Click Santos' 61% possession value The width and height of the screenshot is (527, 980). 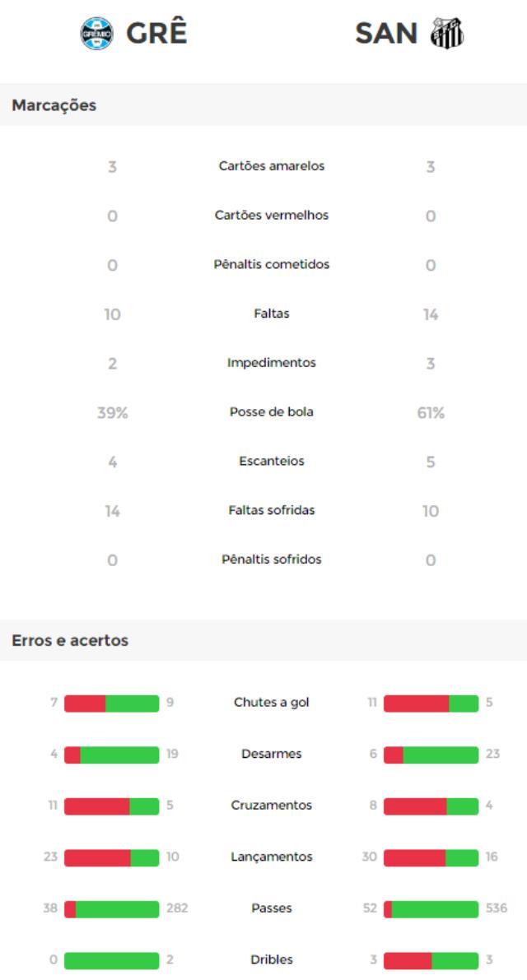[x=431, y=413]
